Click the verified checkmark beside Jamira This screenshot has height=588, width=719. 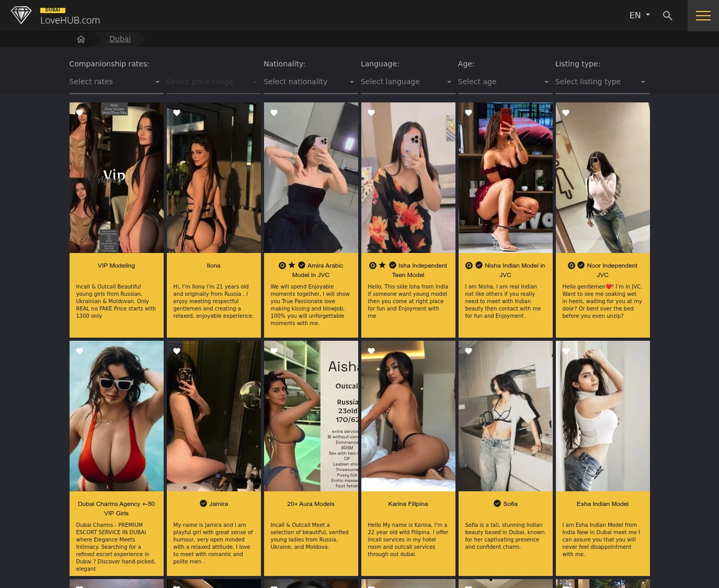point(203,503)
